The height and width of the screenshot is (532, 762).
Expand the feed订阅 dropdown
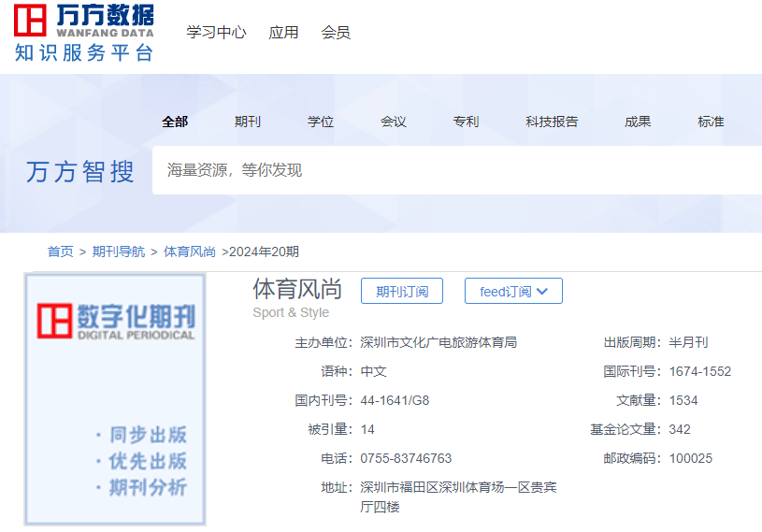[x=513, y=291]
